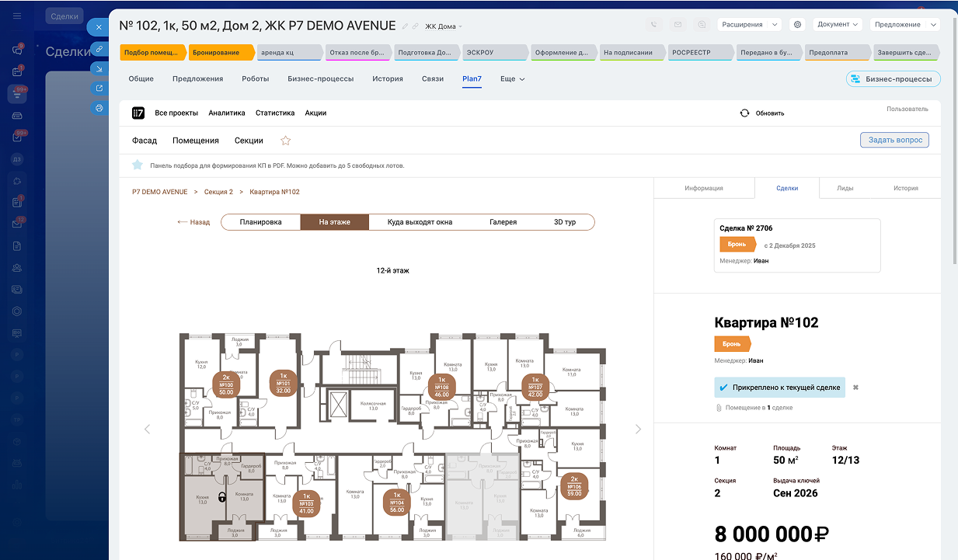Switch to the История deal tab
The width and height of the screenshot is (958, 560).
tap(387, 79)
